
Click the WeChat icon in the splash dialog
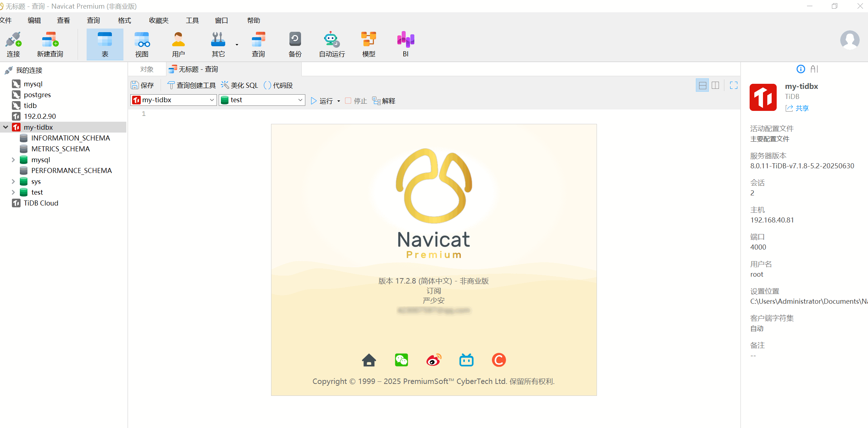tap(401, 360)
